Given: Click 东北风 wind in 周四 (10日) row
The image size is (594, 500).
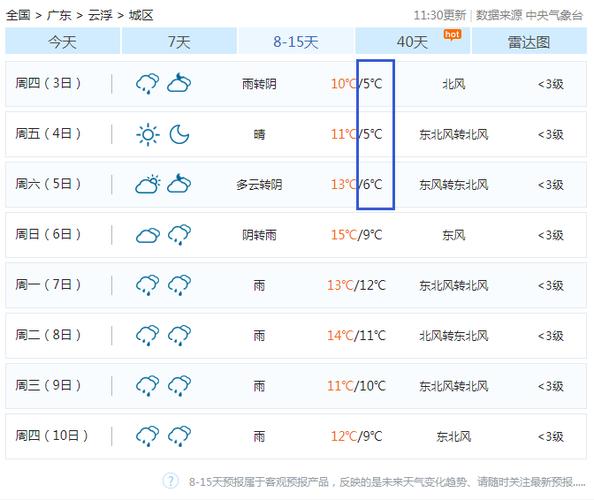Looking at the screenshot, I should click(454, 436).
